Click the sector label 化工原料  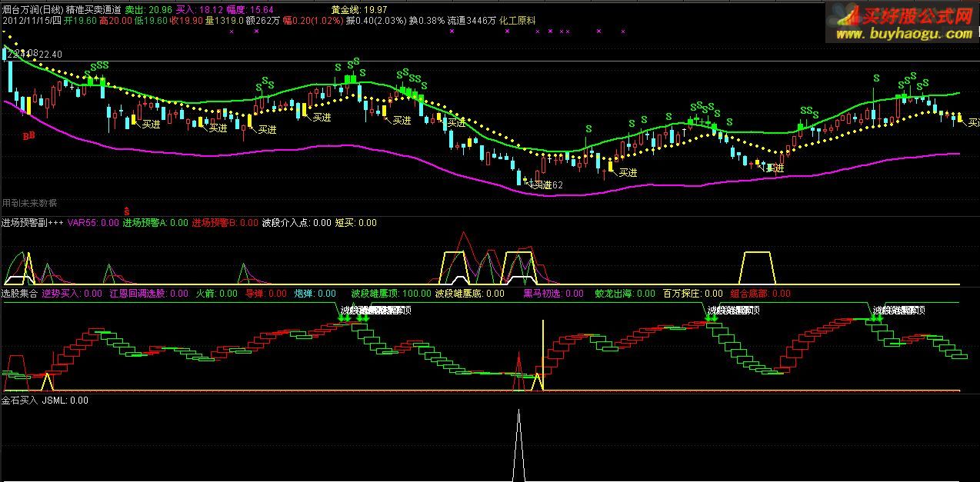tap(518, 21)
